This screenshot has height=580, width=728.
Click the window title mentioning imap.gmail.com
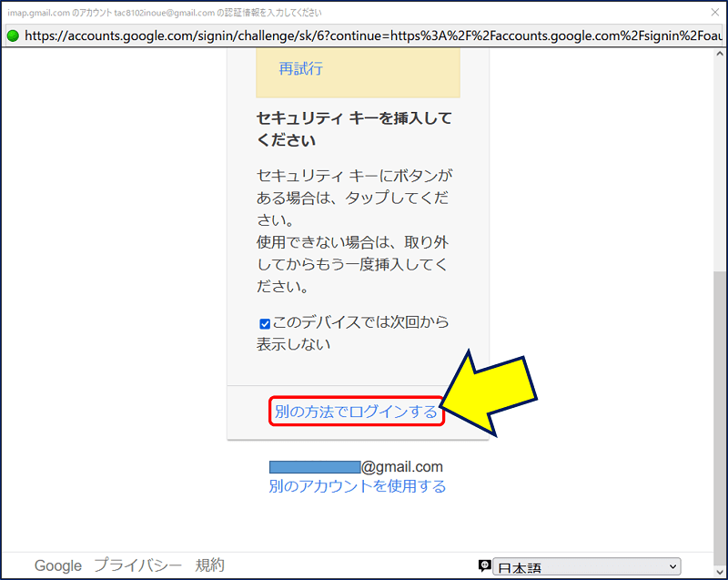pos(165,13)
